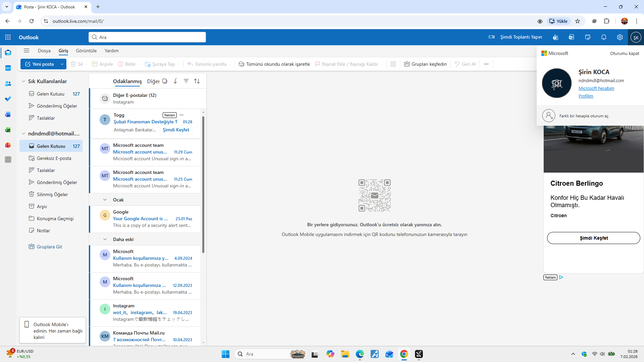The image size is (644, 362).
Task: Open the Silinmiş Öğeler folder
Action: click(51, 194)
